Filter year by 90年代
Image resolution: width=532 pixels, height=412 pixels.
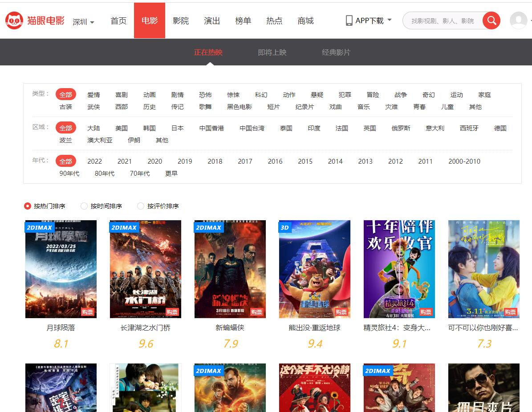(x=69, y=173)
